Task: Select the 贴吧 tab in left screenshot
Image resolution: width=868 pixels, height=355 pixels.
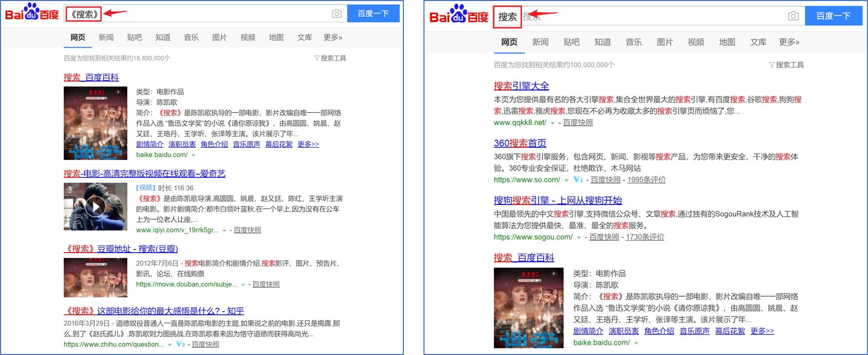Action: (x=134, y=38)
